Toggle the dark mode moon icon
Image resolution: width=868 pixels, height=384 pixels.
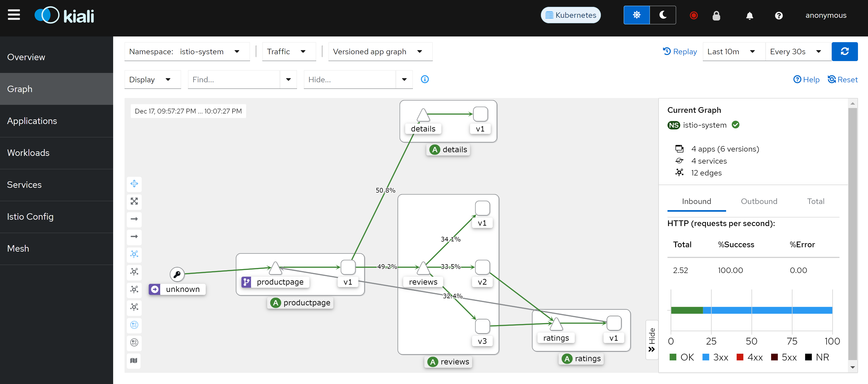(x=663, y=15)
